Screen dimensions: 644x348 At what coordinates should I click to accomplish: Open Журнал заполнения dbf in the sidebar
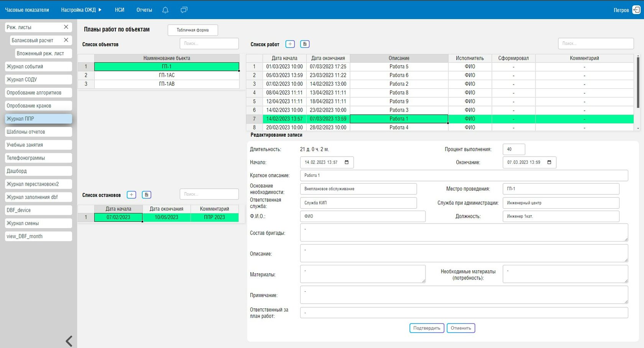click(38, 197)
